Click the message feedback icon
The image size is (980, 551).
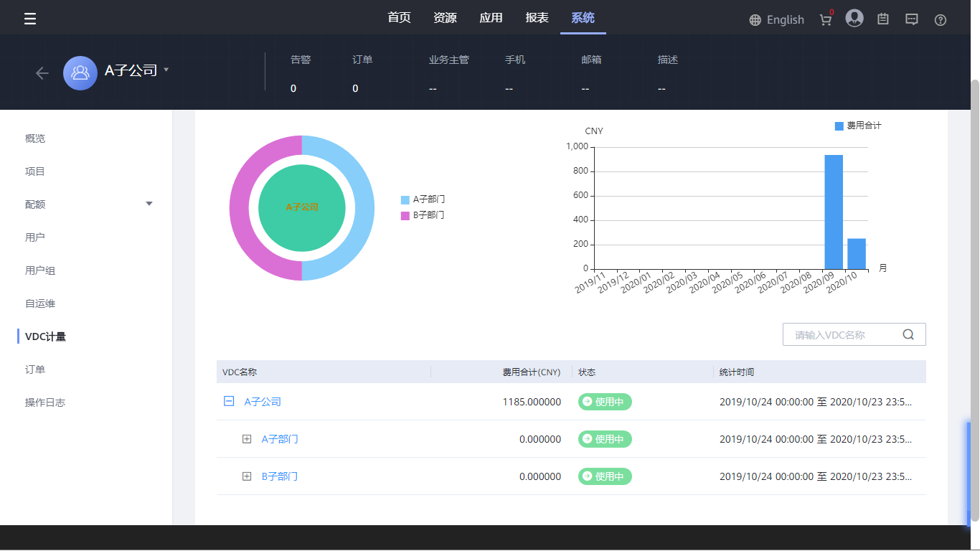pos(912,19)
